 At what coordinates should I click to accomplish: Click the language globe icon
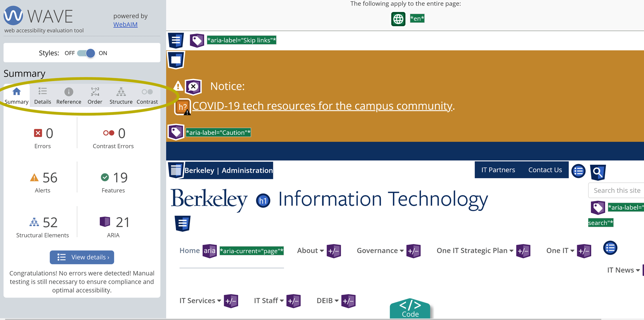pos(398,19)
